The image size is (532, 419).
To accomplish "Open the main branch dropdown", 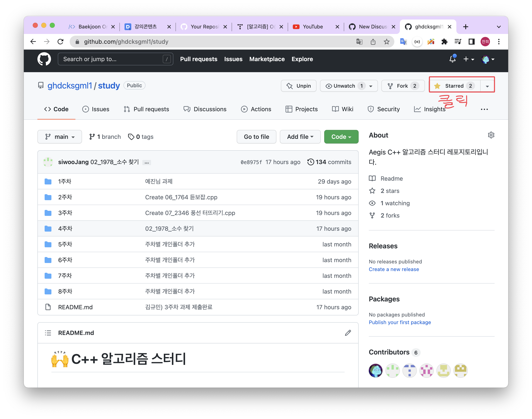I will point(60,137).
